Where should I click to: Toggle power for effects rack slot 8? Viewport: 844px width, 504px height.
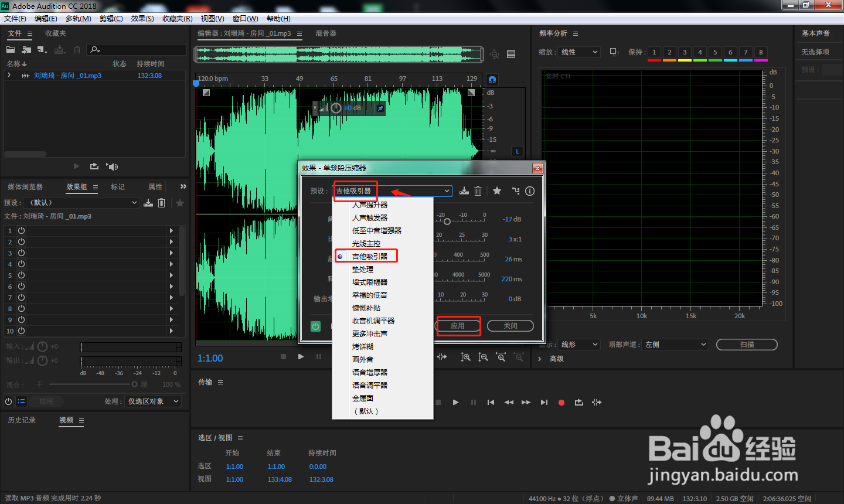click(21, 309)
